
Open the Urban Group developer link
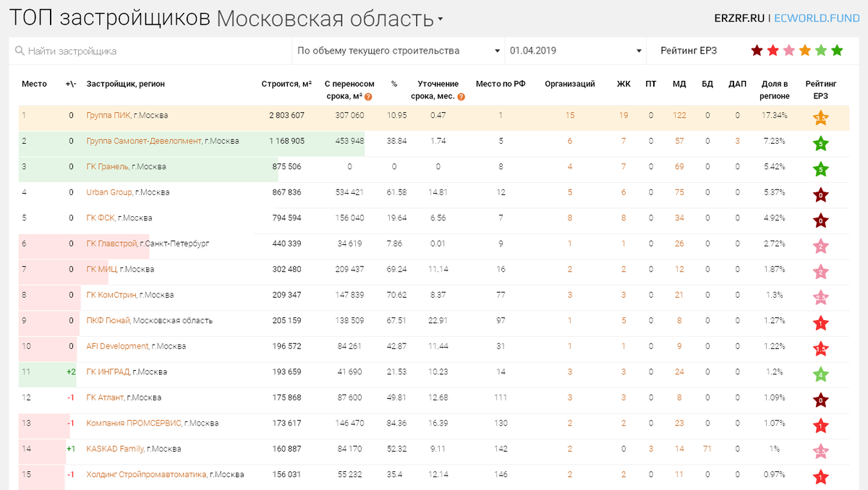pyautogui.click(x=109, y=192)
